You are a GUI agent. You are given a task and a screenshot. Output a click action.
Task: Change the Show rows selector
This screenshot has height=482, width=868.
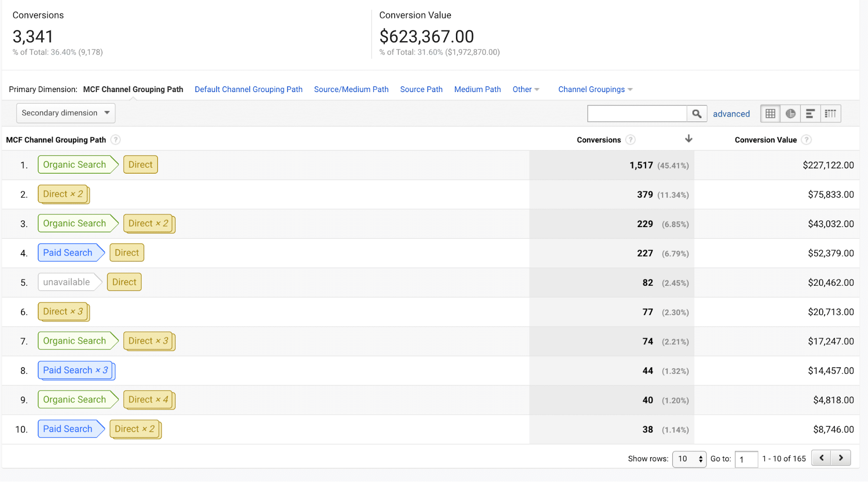tap(689, 459)
